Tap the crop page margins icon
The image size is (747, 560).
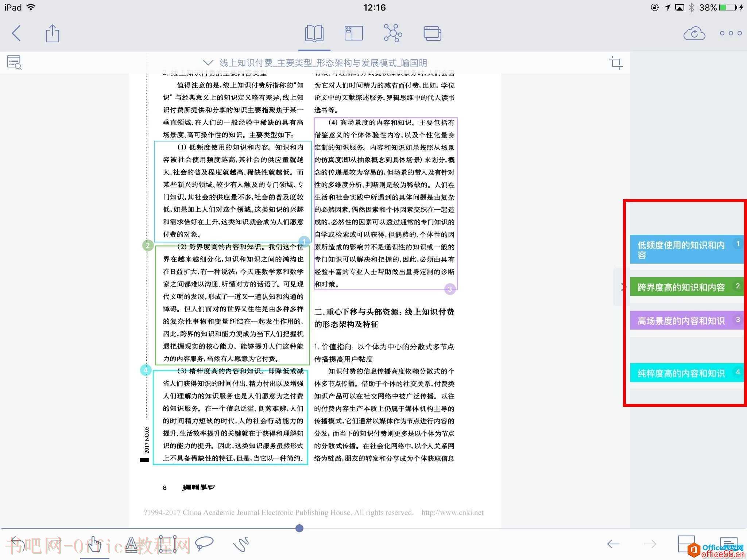coord(616,63)
